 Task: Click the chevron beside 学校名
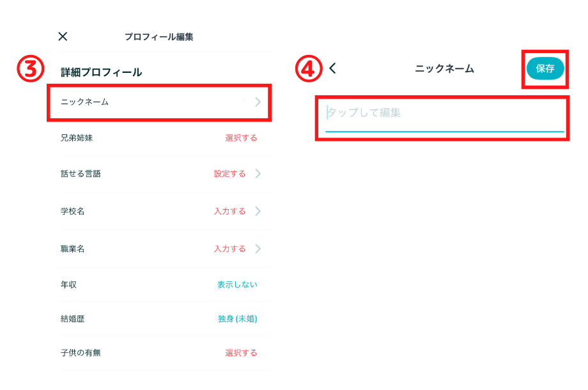(259, 211)
